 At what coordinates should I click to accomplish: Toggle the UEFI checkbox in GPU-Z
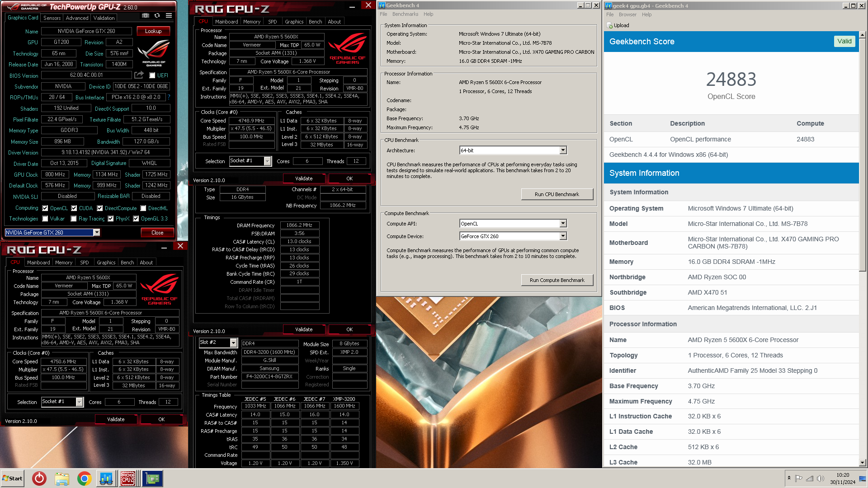(152, 75)
